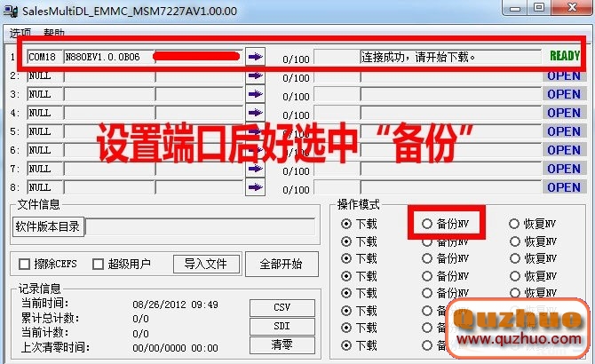
Task: Enable the 超级用户 checkbox
Action: 98,264
